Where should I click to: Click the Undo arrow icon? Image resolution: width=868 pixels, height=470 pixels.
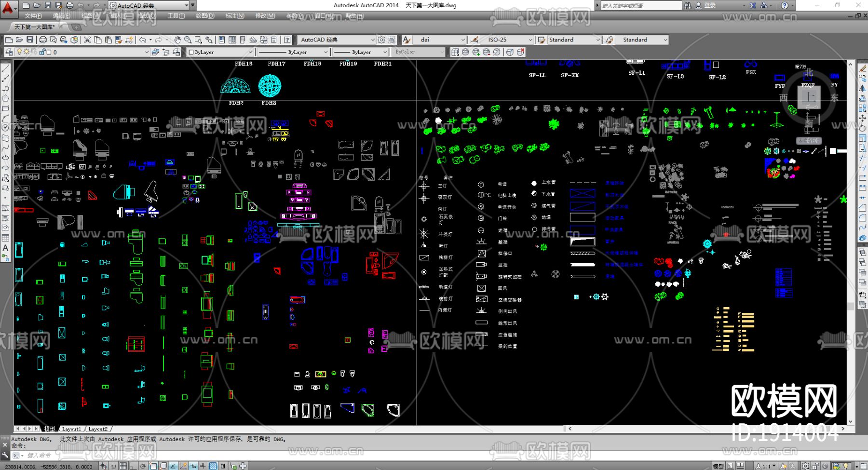143,40
